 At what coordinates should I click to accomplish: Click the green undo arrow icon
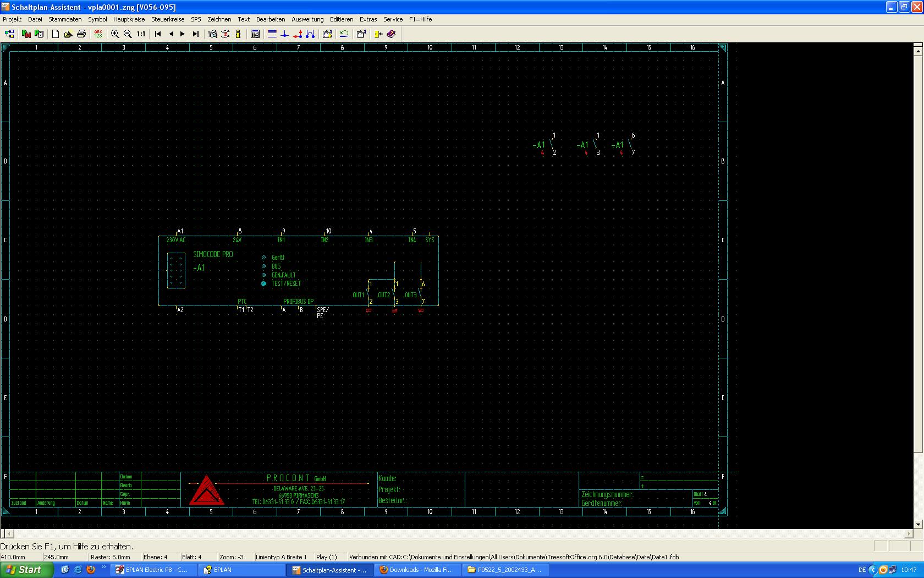click(344, 34)
